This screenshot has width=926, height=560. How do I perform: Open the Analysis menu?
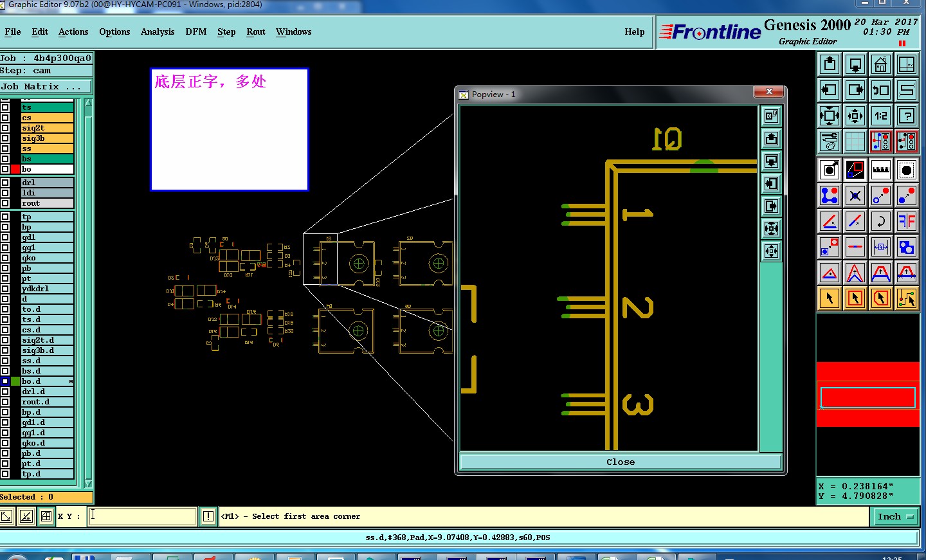point(158,32)
